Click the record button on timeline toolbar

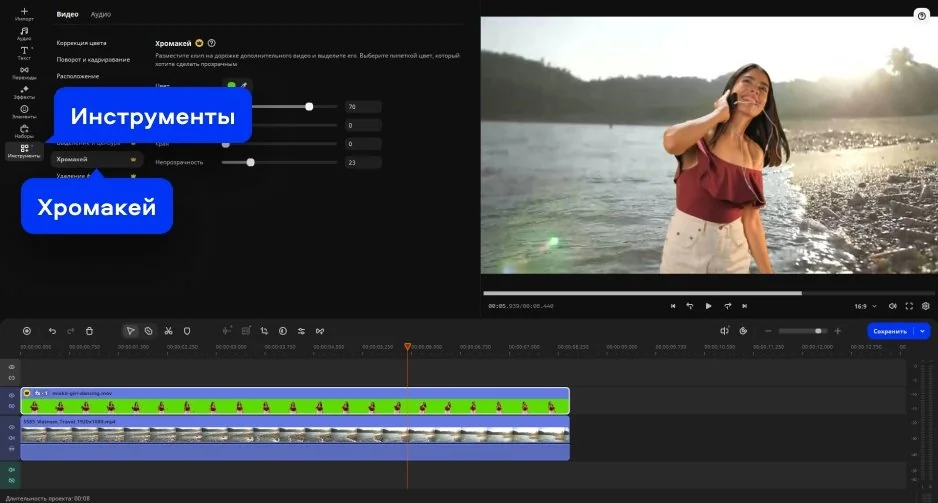click(x=27, y=331)
